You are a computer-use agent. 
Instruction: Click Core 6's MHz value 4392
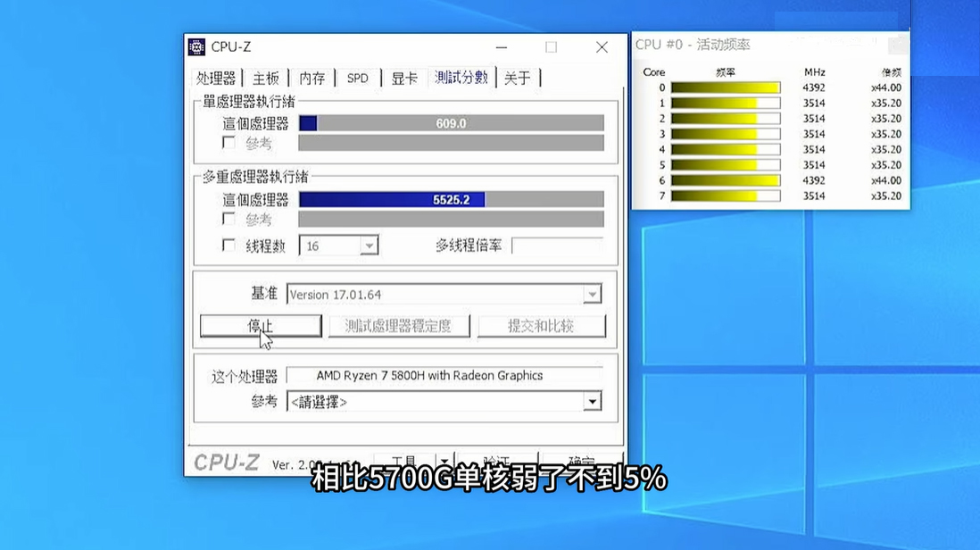814,180
